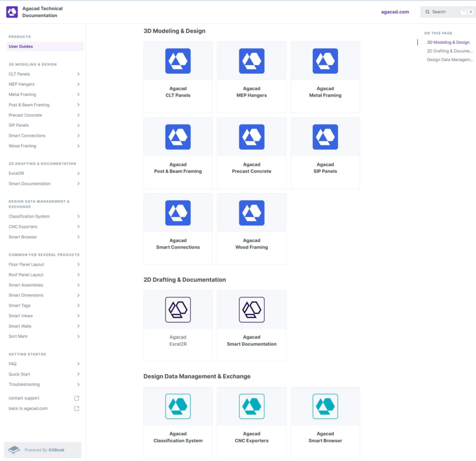Click the contact support link

pos(24,398)
